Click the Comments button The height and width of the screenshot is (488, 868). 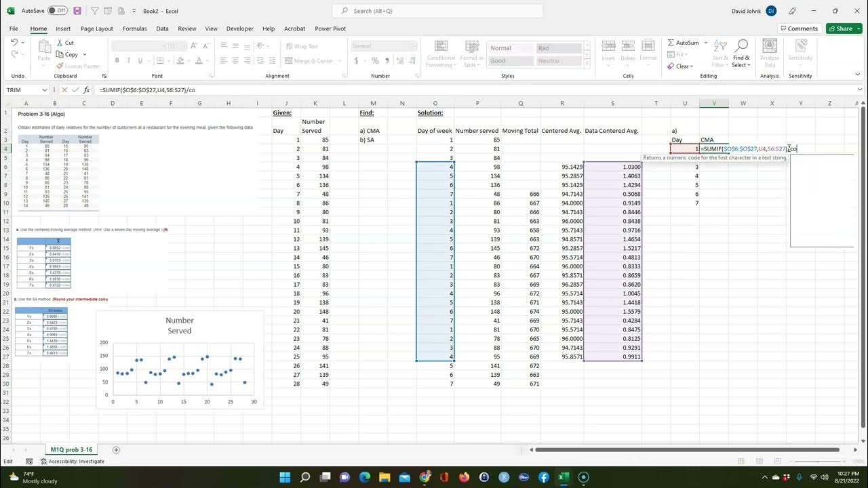(800, 28)
